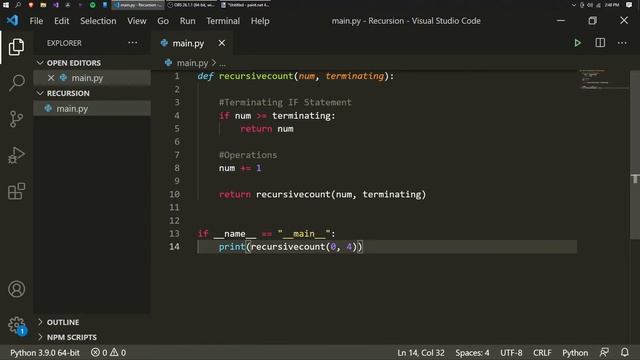Click 'print' on line 14
Screen dimensions: 640x360
232,247
